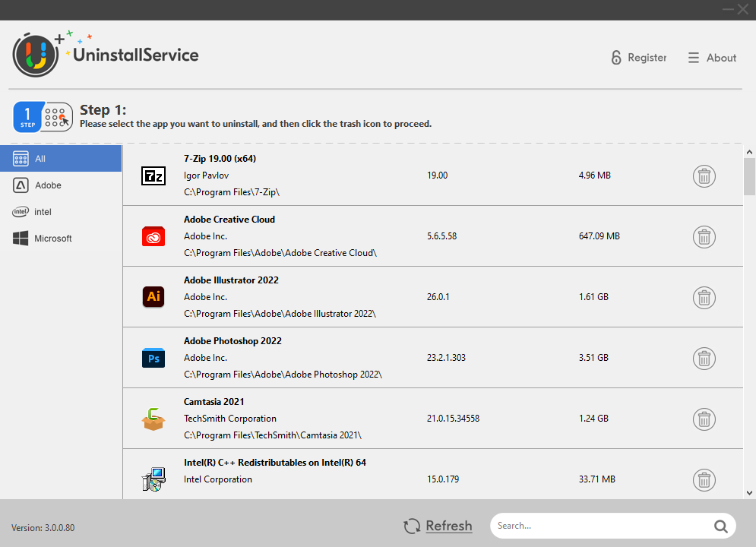
Task: Click trash icon for Adobe Photoshop 2022
Action: [704, 359]
